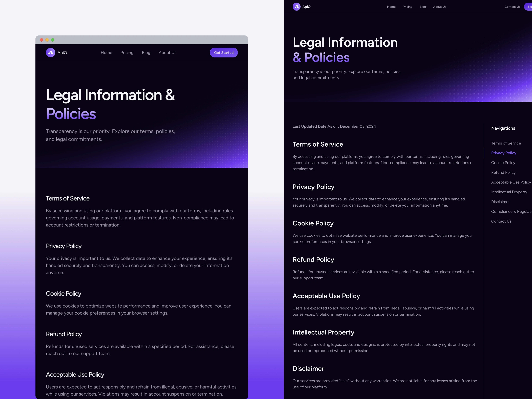Image resolution: width=532 pixels, height=399 pixels.
Task: Open Refund Policy from the Navigations list
Action: [503, 172]
